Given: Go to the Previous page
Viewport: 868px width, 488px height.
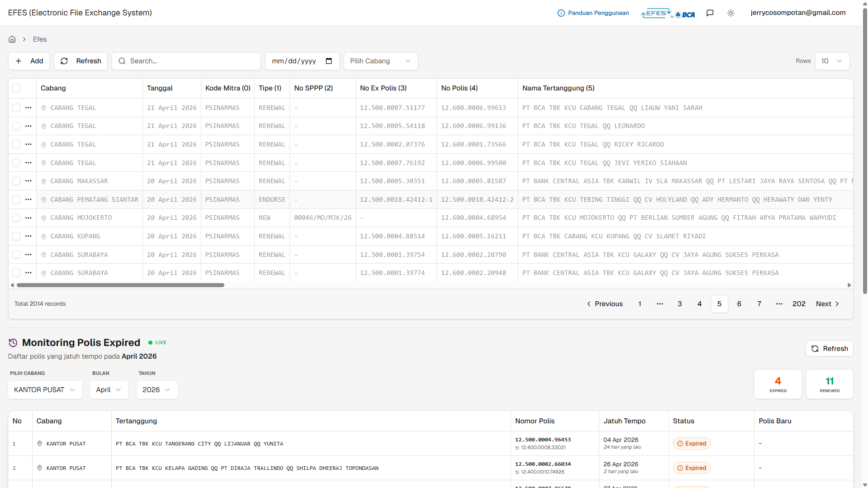Looking at the screenshot, I should (x=605, y=304).
